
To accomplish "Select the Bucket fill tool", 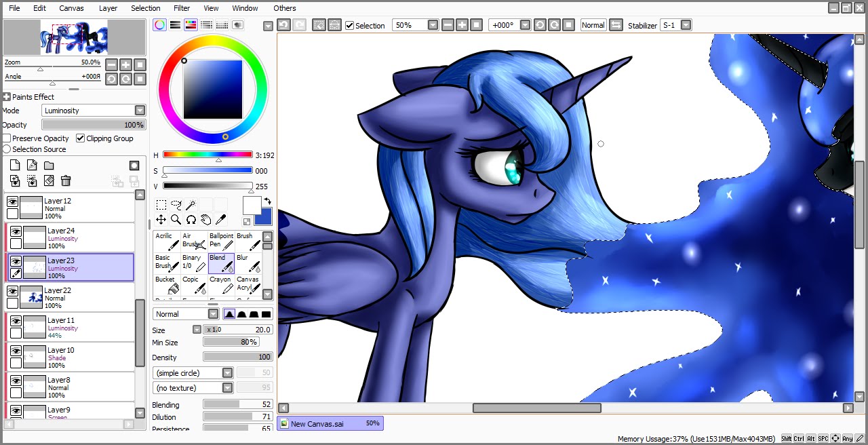I will [167, 285].
